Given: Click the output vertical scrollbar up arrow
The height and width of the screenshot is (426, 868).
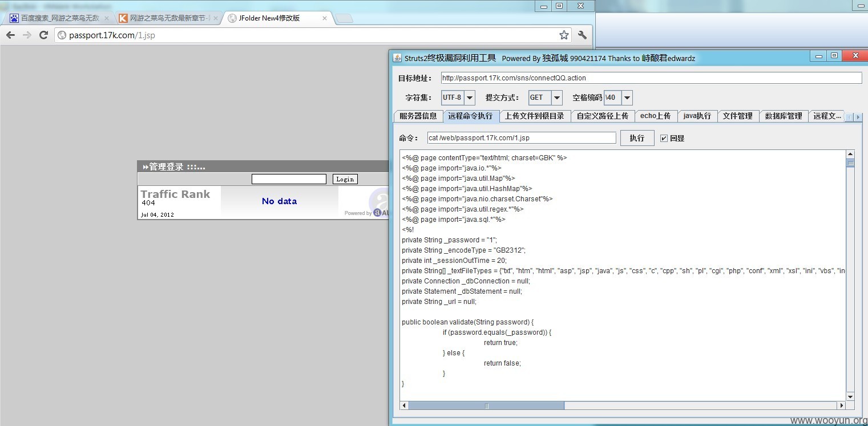Looking at the screenshot, I should click(850, 155).
